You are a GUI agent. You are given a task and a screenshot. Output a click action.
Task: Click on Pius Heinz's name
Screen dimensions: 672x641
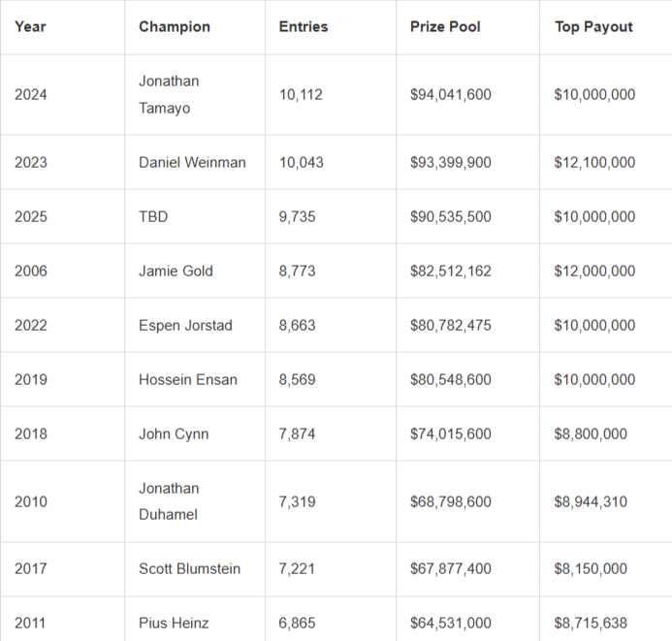(x=174, y=623)
